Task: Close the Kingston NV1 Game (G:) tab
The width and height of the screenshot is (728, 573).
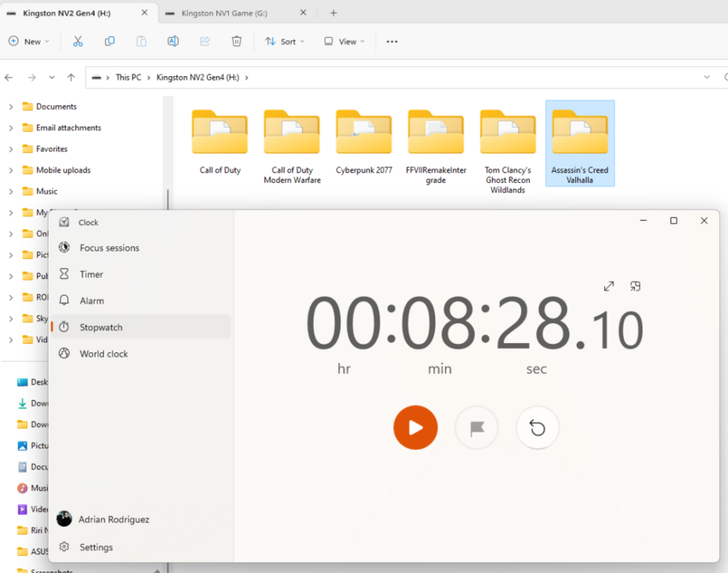Action: click(303, 13)
